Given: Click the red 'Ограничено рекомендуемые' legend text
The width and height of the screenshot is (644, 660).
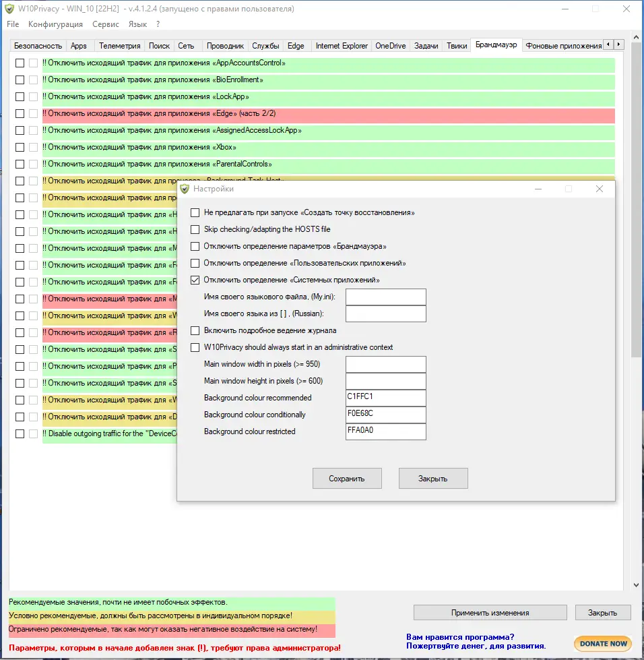Looking at the screenshot, I should point(163,629).
